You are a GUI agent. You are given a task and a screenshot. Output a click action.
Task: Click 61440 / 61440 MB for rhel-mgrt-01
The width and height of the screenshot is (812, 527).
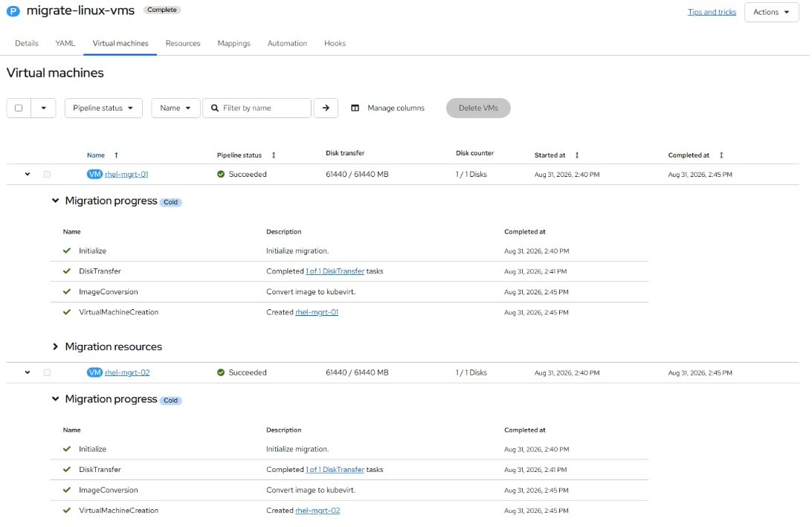(x=357, y=175)
